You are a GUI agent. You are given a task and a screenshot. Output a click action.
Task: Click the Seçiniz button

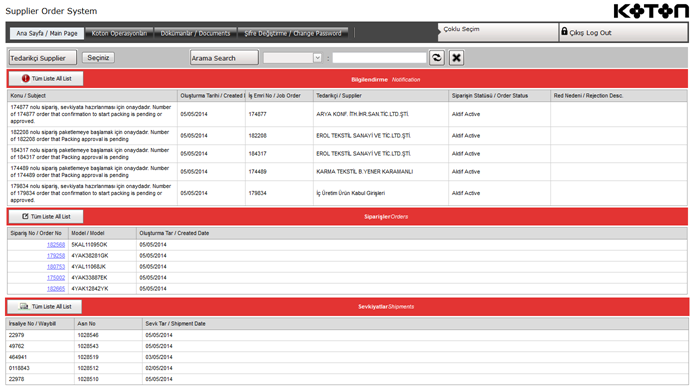point(98,58)
